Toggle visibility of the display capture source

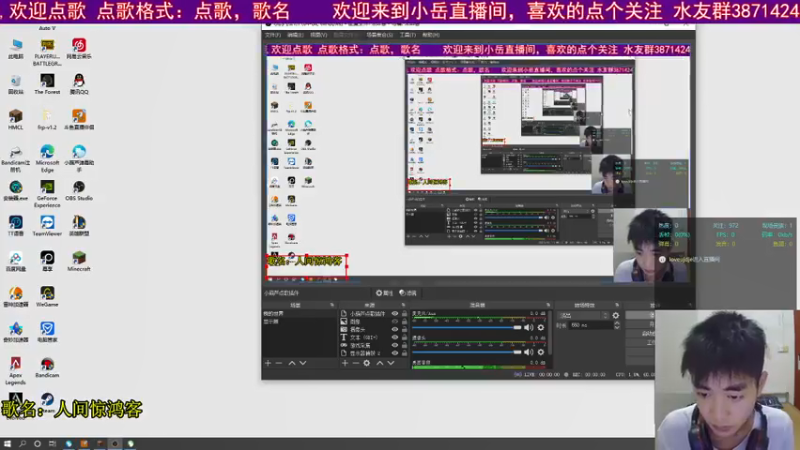point(394,353)
